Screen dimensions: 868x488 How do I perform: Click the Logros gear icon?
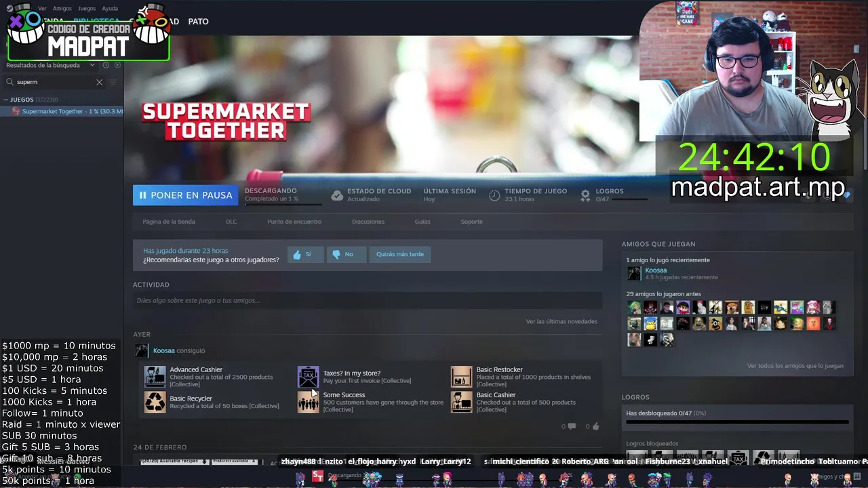pos(585,195)
